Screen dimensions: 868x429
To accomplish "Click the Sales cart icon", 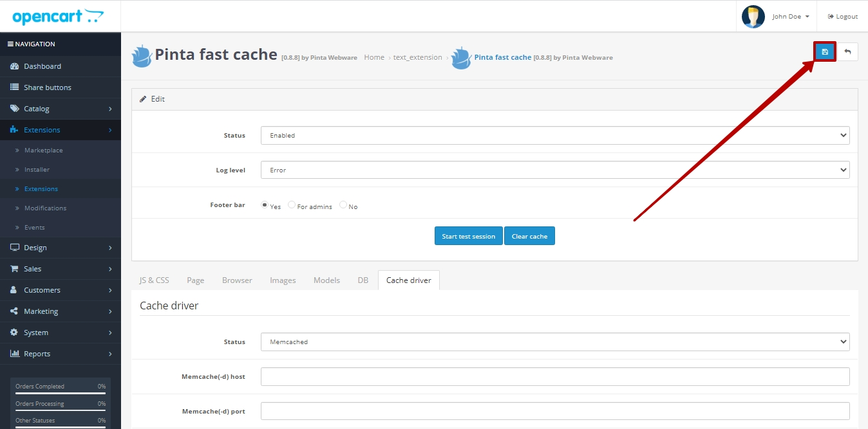I will [x=14, y=269].
